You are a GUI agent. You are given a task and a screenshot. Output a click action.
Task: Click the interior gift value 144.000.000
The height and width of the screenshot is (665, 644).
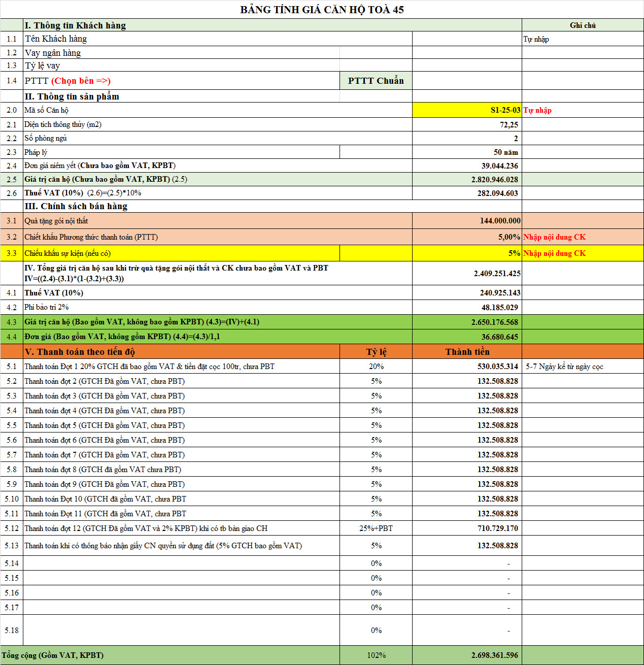click(x=500, y=221)
